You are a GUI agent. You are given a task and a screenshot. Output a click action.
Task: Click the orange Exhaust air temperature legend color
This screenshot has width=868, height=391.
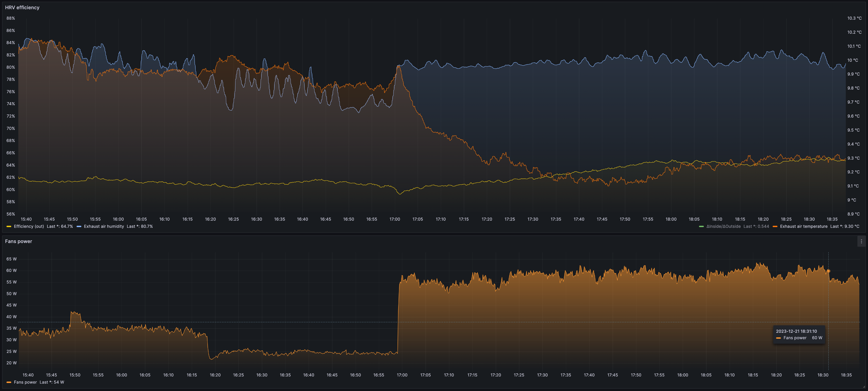tap(775, 227)
